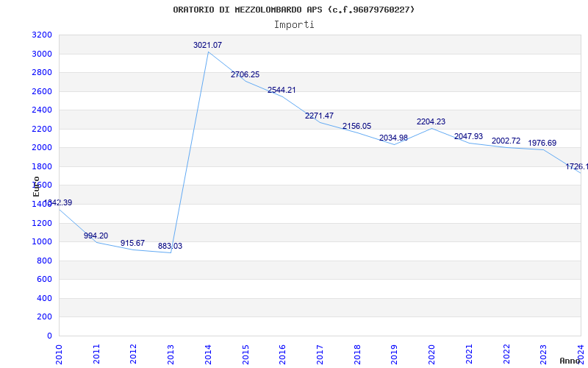Click x-axis year 2011
Viewport: 588px width, 368px height.
pyautogui.click(x=96, y=355)
